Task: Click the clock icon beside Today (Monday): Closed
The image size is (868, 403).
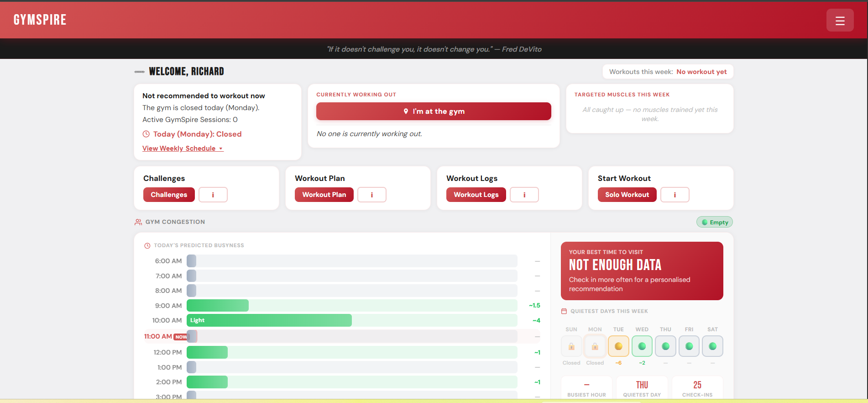Action: coord(146,134)
